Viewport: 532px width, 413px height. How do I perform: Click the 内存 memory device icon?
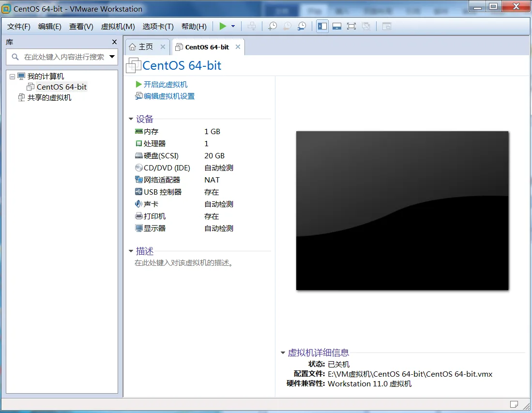click(139, 131)
